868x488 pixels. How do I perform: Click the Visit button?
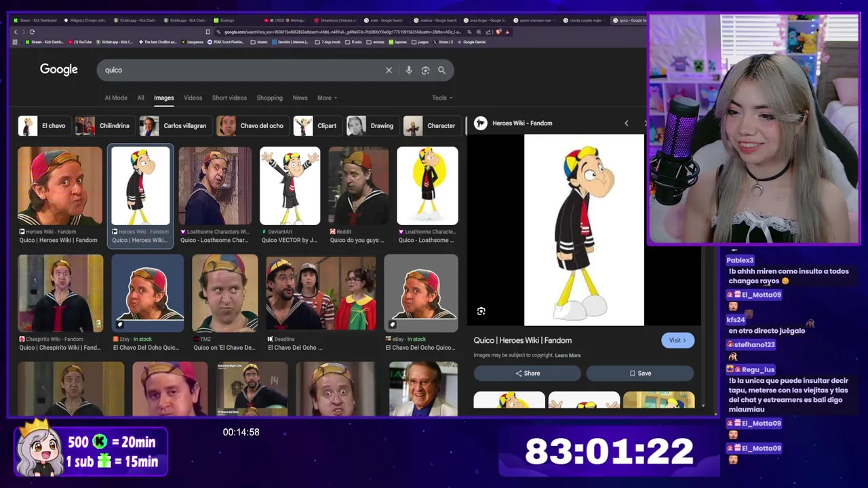[x=677, y=340]
